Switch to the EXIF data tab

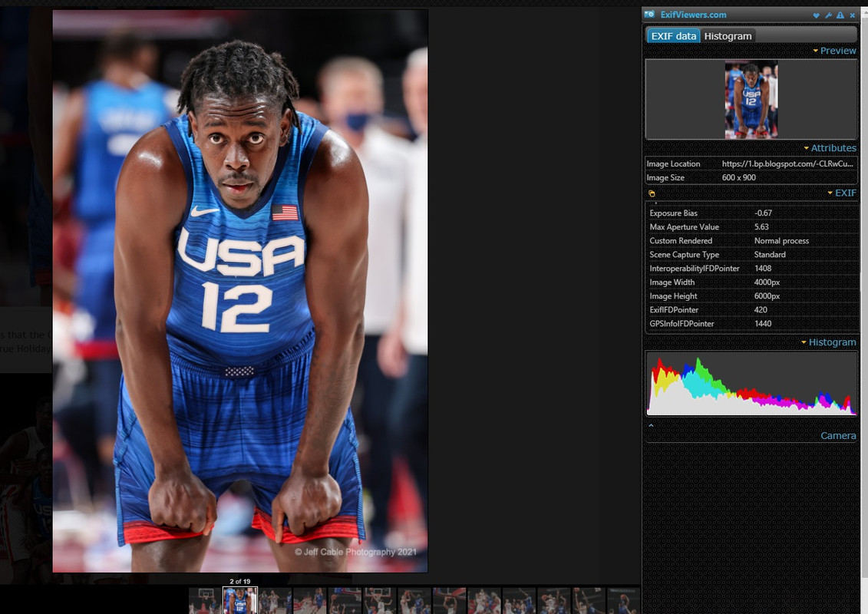coord(673,36)
